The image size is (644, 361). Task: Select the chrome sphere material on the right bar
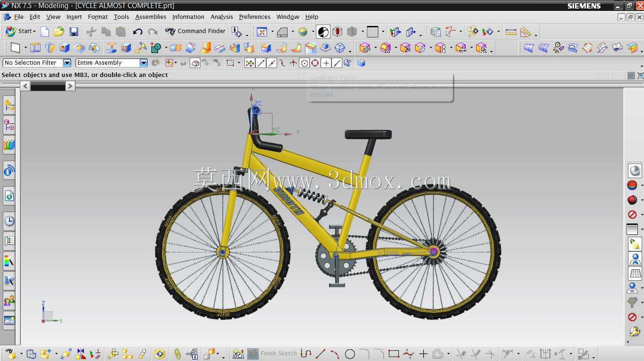[x=635, y=170]
